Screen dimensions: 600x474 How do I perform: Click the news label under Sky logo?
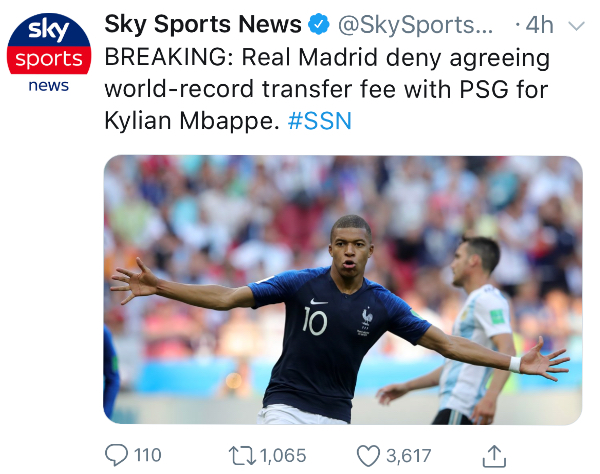point(49,86)
